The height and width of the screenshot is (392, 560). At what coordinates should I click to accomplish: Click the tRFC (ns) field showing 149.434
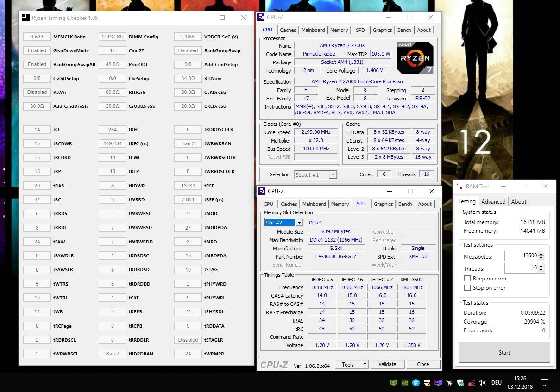pos(113,143)
